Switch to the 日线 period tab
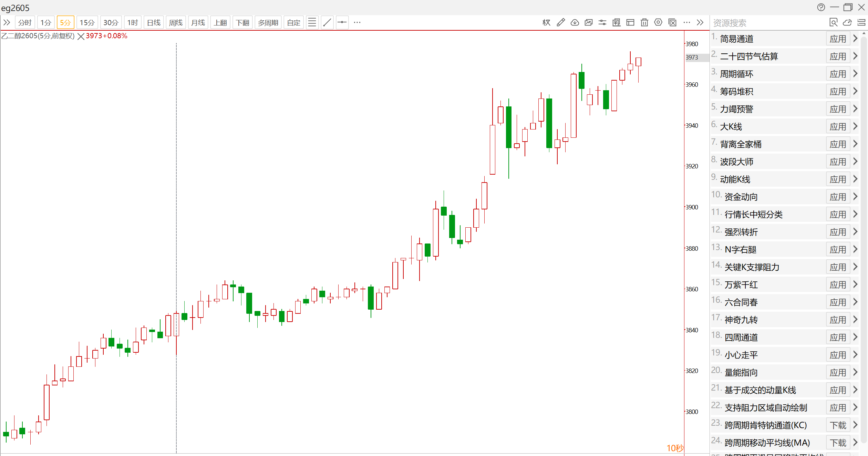Viewport: 868px width, 456px height. [154, 23]
